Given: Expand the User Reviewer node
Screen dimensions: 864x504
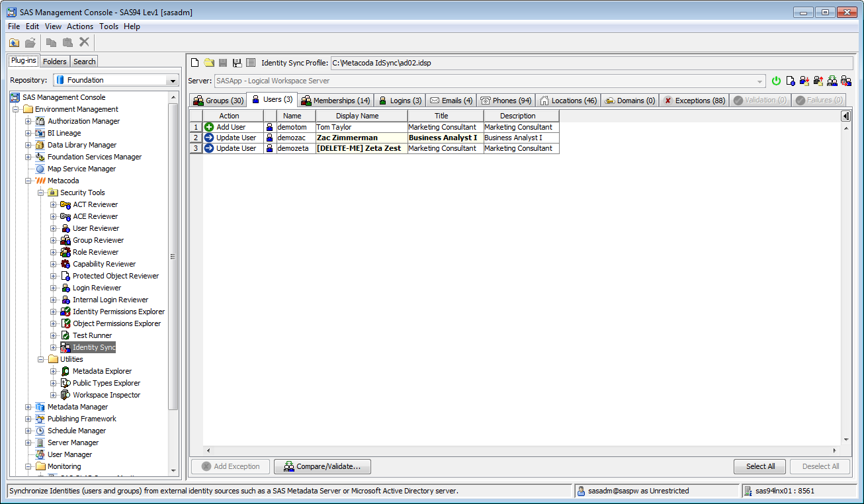Looking at the screenshot, I should click(53, 228).
